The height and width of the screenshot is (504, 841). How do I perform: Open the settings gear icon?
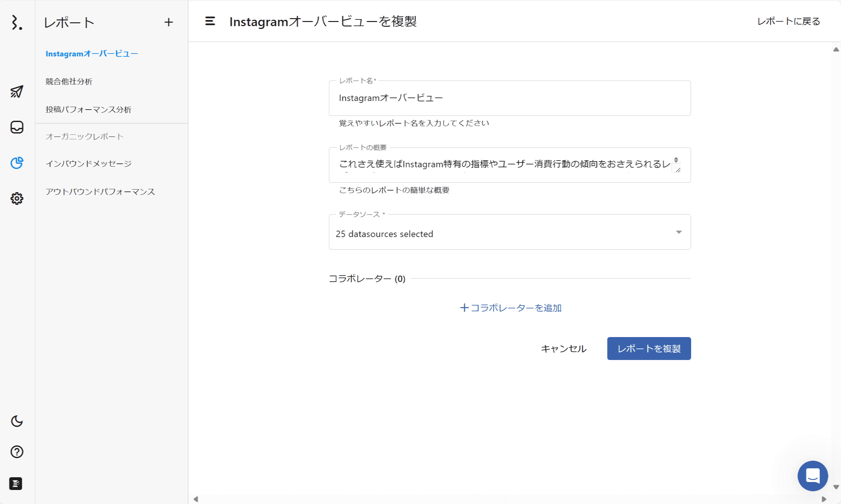click(17, 198)
